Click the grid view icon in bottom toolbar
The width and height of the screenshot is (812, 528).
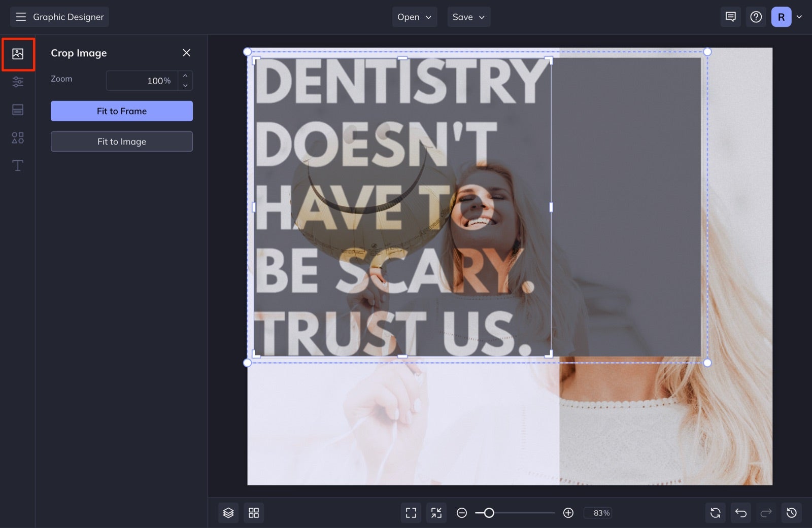pos(254,513)
